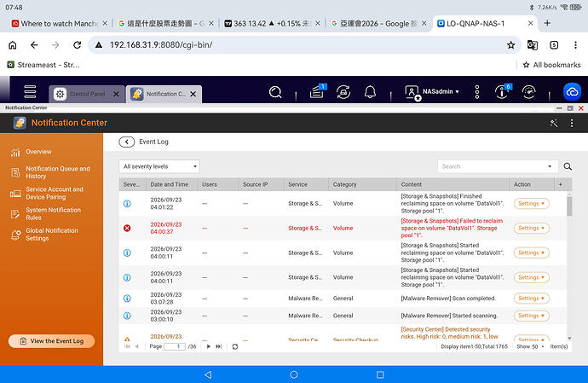Click the event log search magnifier
588x383 pixels.
tap(568, 166)
